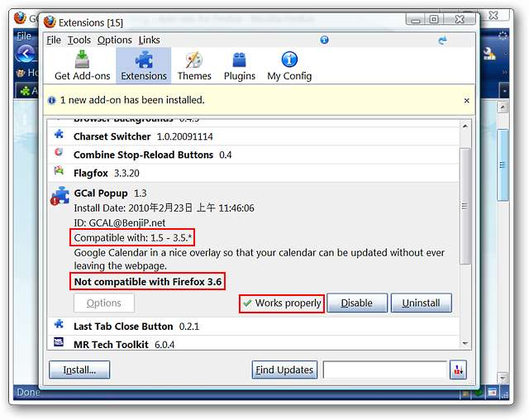Viewport: 529px width, 420px height.
Task: Click the MR Tech Toolkit icon
Action: click(x=59, y=342)
